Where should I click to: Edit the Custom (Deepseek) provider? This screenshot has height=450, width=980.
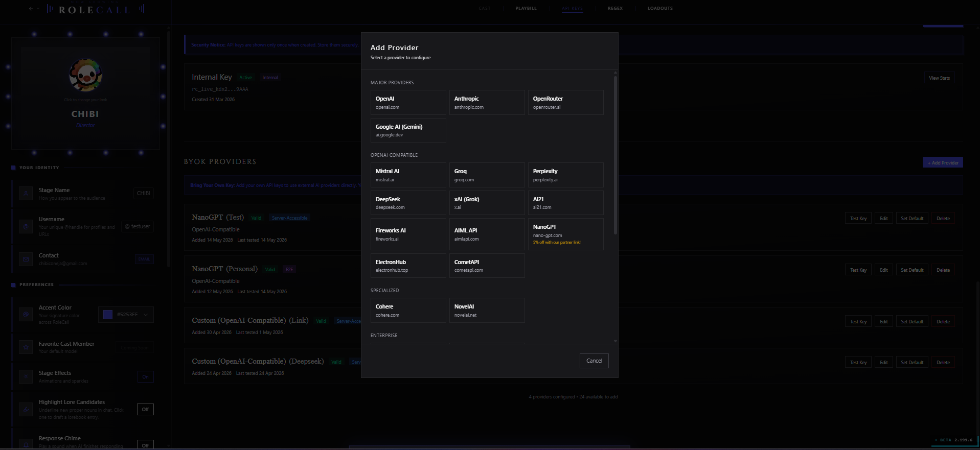click(x=884, y=363)
